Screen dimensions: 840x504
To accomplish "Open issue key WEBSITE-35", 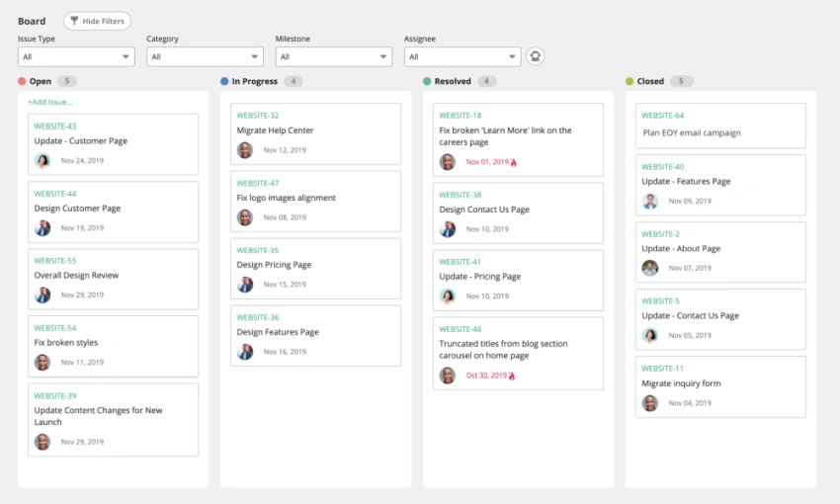I will coord(258,251).
